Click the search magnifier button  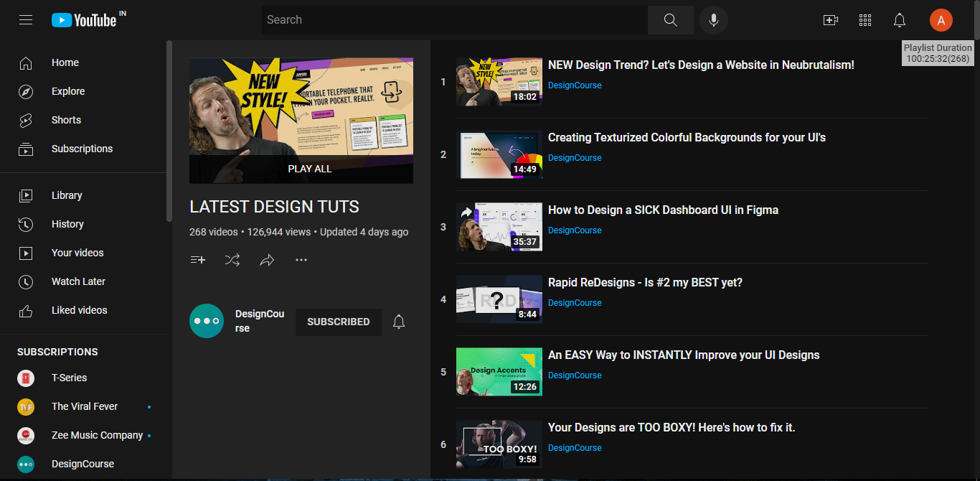point(671,20)
